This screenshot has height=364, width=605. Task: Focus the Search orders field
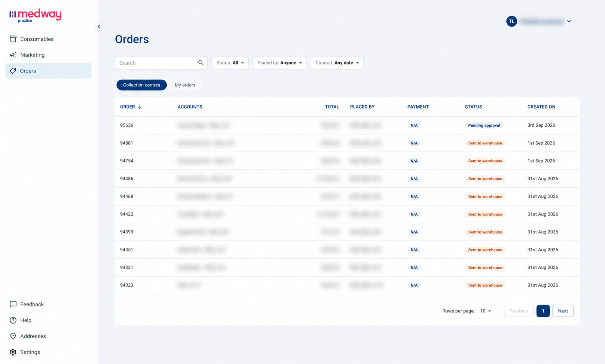point(161,63)
